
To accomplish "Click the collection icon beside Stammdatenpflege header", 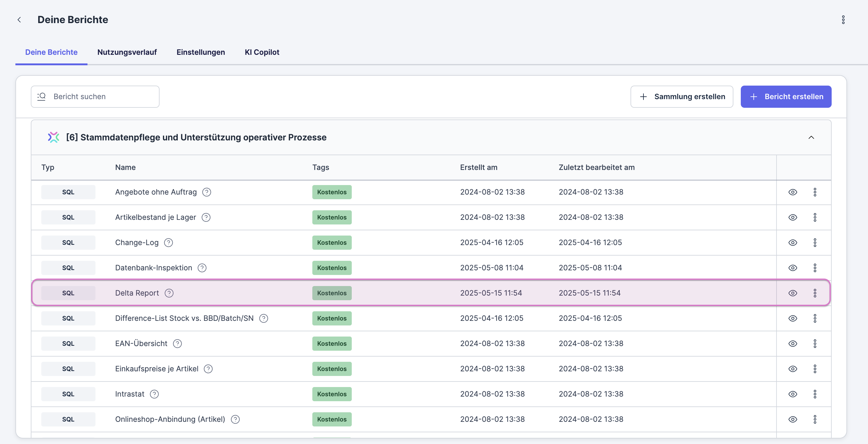I will pyautogui.click(x=54, y=137).
